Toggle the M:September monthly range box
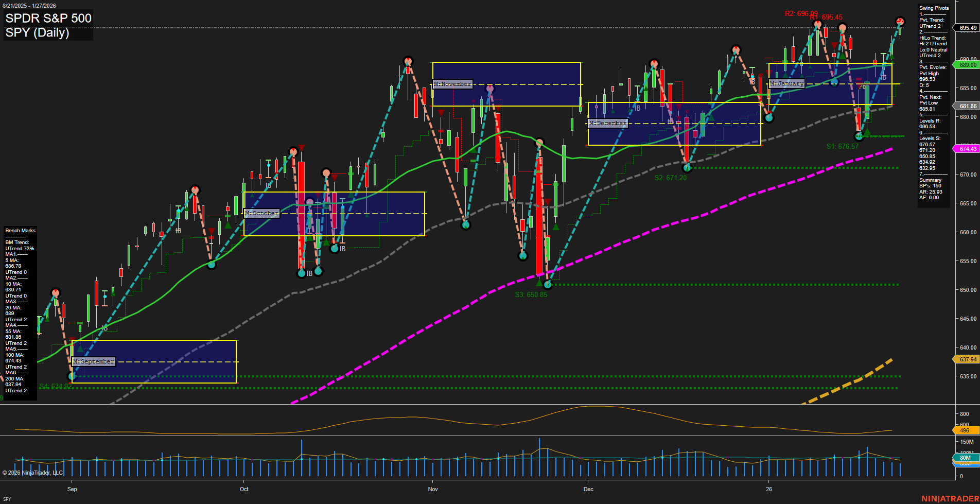The height and width of the screenshot is (504, 980). (94, 361)
